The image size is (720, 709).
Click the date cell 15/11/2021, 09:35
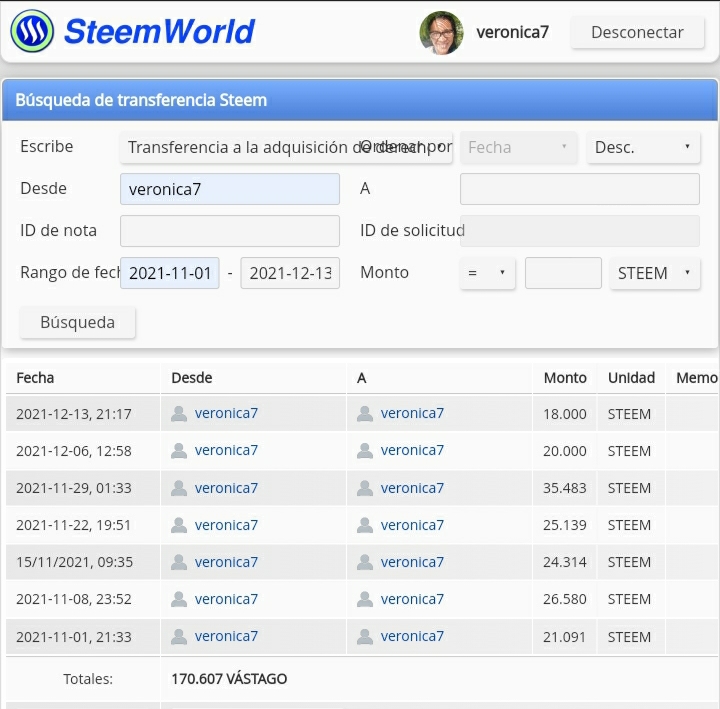coord(74,563)
